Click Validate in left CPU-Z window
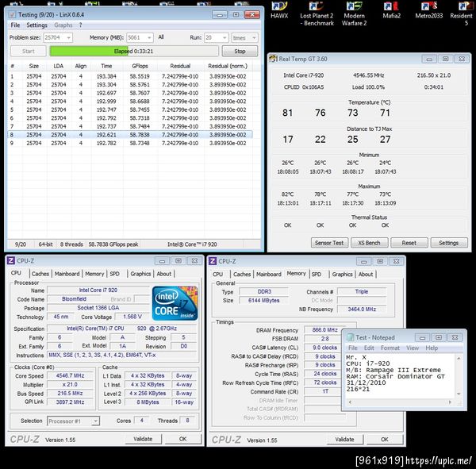Viewport: 476px width, 469px height. [143, 439]
